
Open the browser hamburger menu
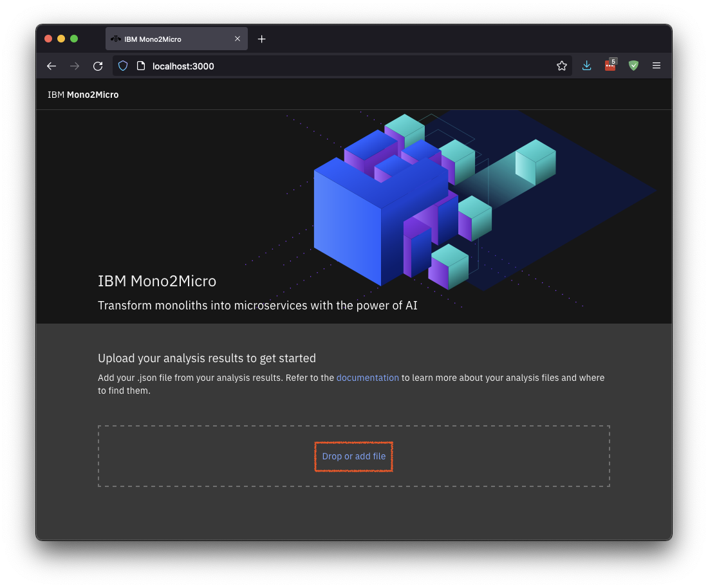(x=657, y=65)
